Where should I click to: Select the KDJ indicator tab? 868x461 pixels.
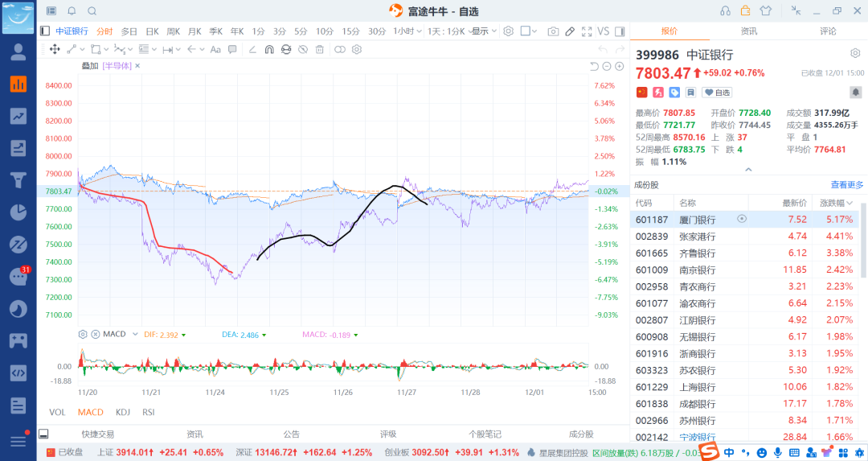point(123,412)
